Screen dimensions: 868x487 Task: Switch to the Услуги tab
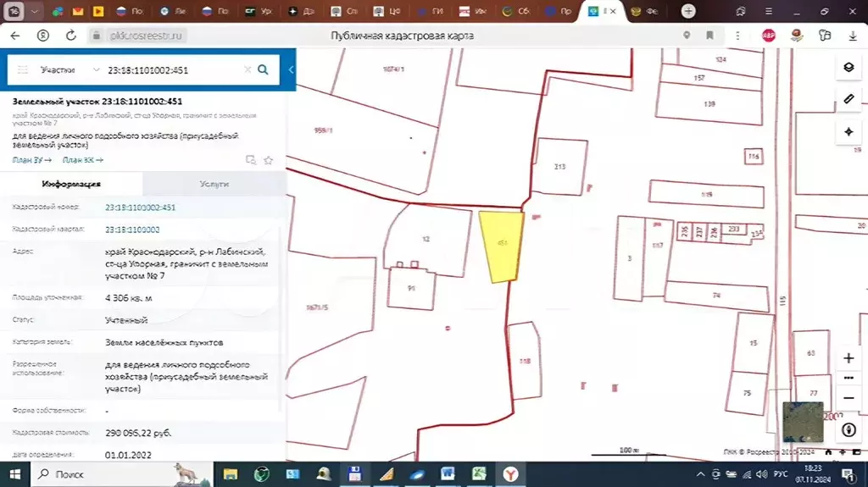[214, 184]
